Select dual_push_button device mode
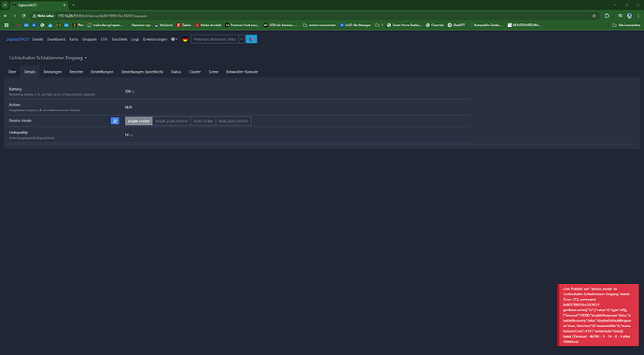This screenshot has width=644, height=355. [233, 121]
